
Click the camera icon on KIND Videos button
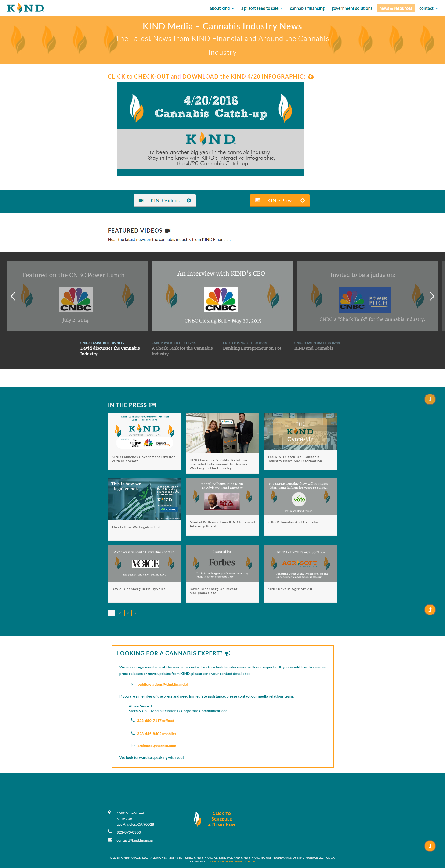141,201
